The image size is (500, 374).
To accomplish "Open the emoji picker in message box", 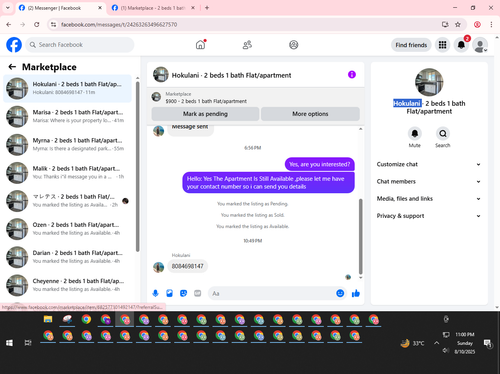I will pyautogui.click(x=340, y=293).
